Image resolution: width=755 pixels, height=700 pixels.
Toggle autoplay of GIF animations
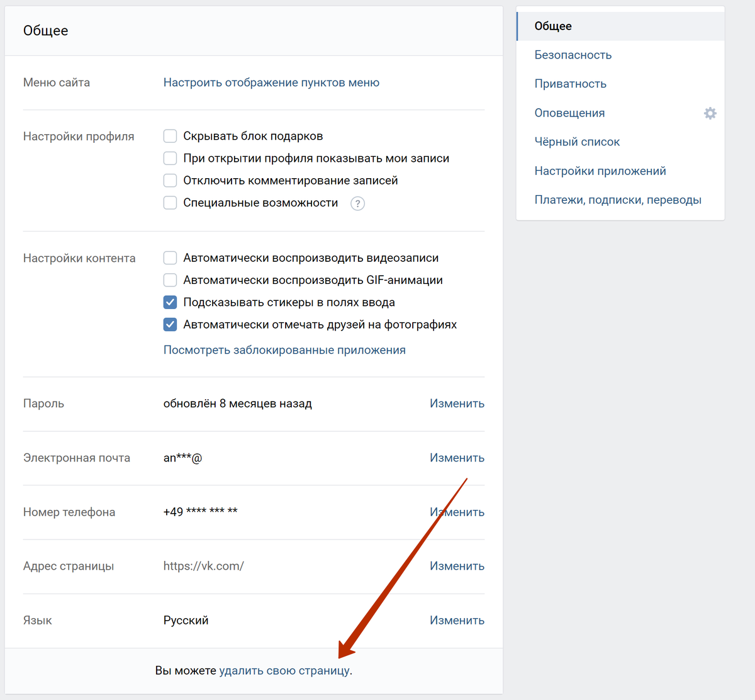170,280
